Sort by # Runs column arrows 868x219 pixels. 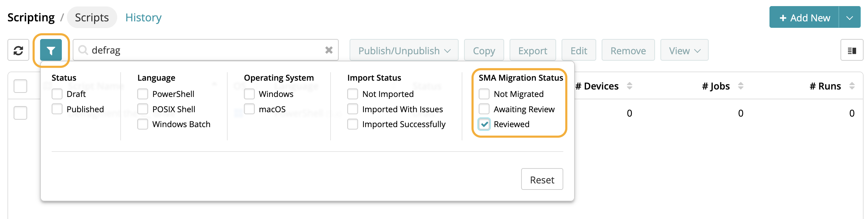point(852,86)
